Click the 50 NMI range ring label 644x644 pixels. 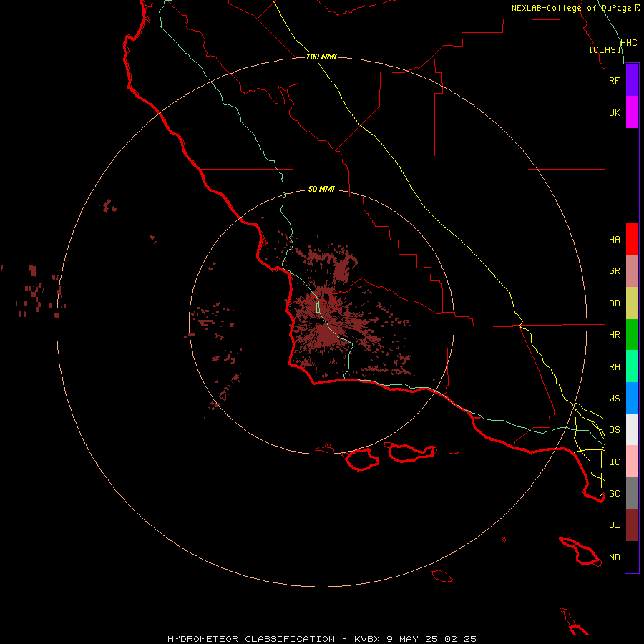point(321,189)
